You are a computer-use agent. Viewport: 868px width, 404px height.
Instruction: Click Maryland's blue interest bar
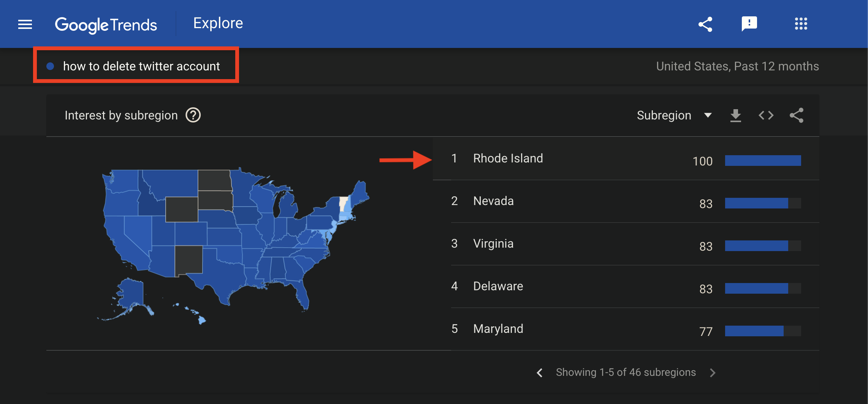(754, 331)
